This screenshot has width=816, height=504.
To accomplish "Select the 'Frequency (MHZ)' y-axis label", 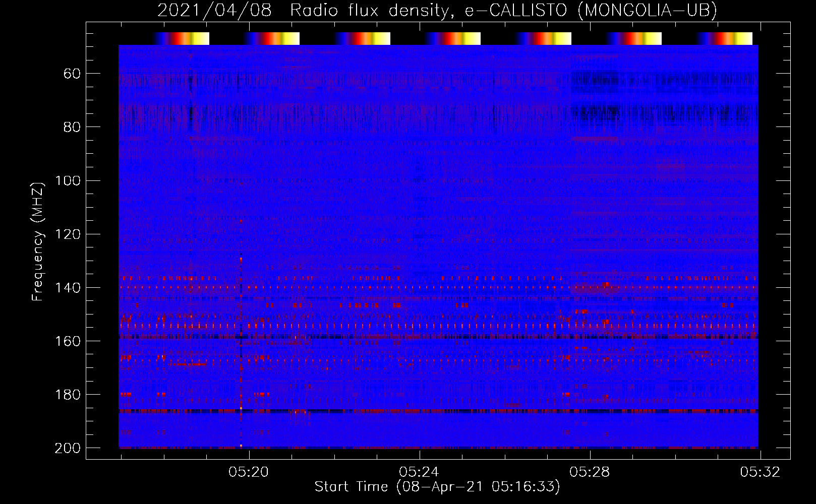I will (38, 241).
